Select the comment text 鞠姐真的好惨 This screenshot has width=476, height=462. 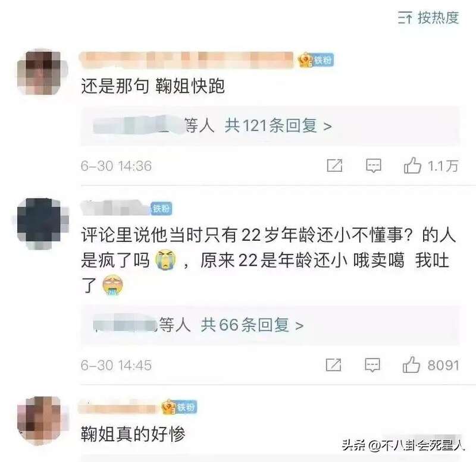point(133,434)
